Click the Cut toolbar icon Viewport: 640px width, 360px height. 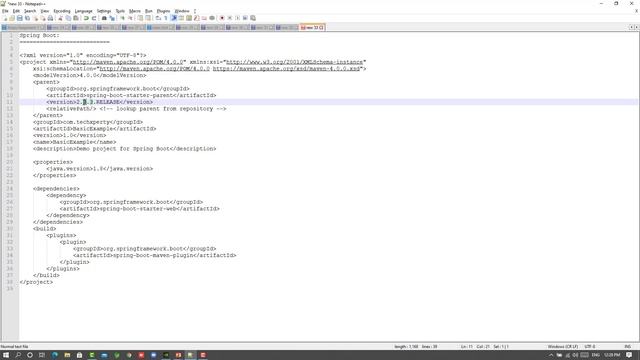60,18
